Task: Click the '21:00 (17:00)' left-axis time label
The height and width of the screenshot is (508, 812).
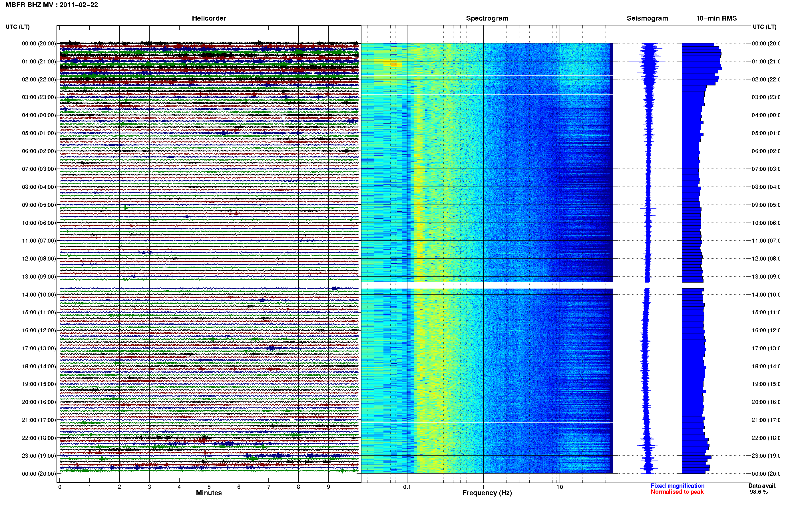Action: (39, 420)
